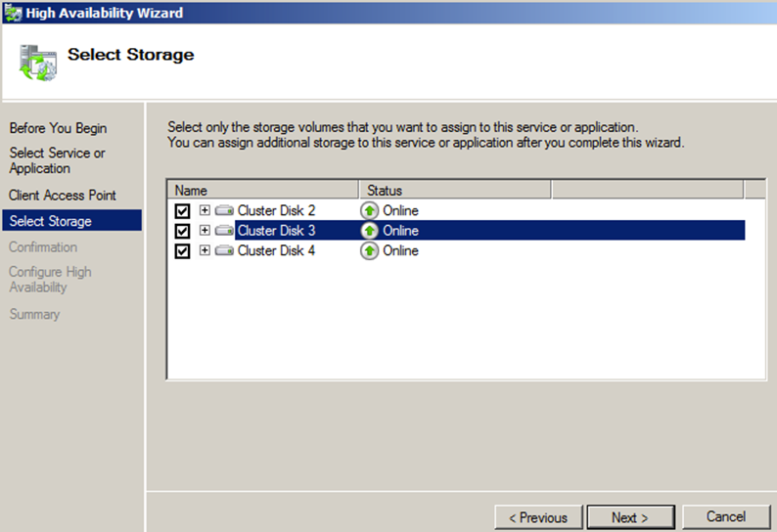Click the green Online status icon for Cluster Disk 4
The image size is (777, 532).
tap(370, 251)
